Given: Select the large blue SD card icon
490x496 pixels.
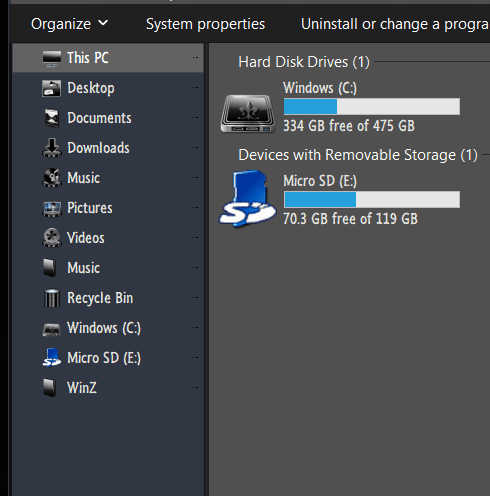Looking at the screenshot, I should [248, 199].
